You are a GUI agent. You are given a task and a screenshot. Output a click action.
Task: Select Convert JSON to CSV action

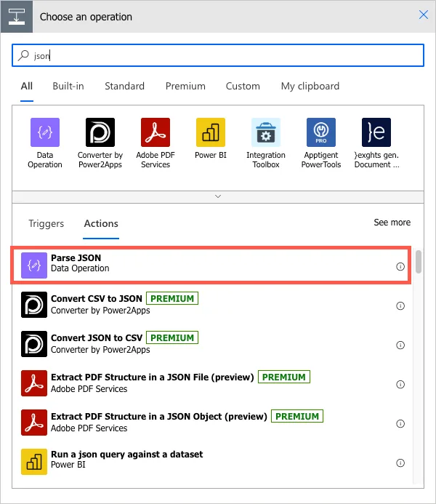[211, 344]
